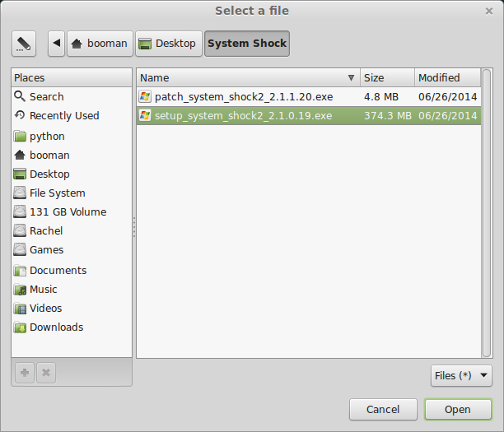Open Downloads bookmark in Places
Image resolution: width=504 pixels, height=432 pixels.
[x=72, y=327]
